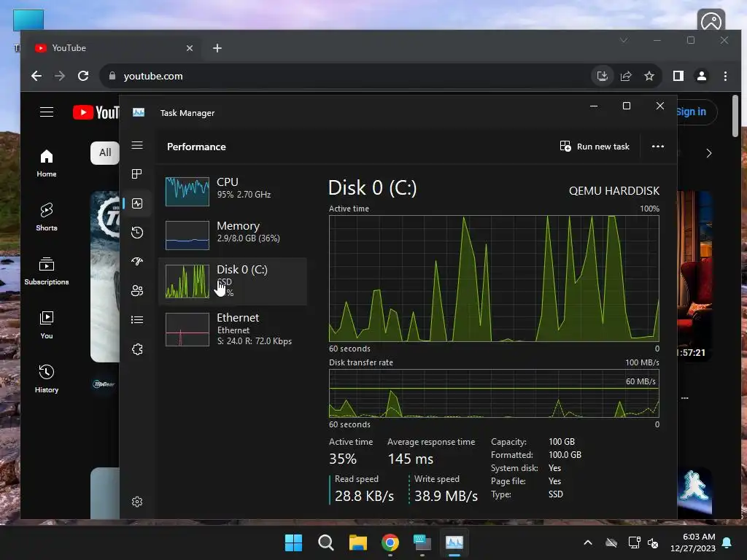Image resolution: width=747 pixels, height=560 pixels.
Task: Open video options three dots on YouTube
Action: click(684, 398)
